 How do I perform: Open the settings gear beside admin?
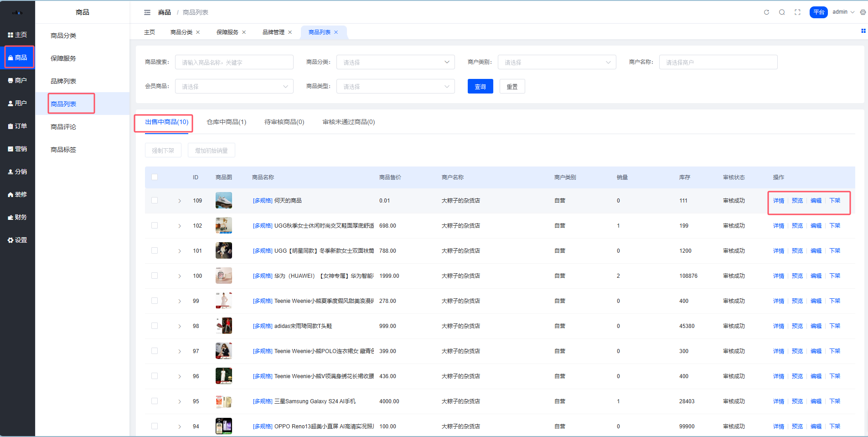tap(863, 12)
